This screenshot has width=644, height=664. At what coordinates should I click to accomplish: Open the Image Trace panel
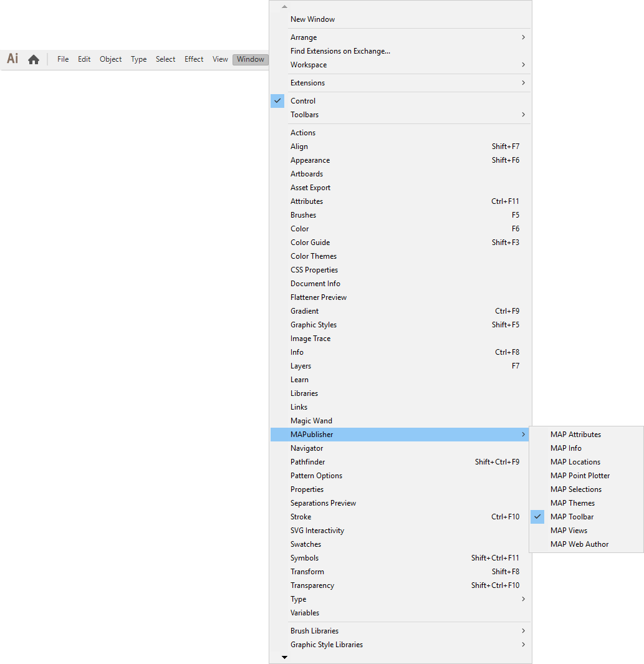[400, 339]
